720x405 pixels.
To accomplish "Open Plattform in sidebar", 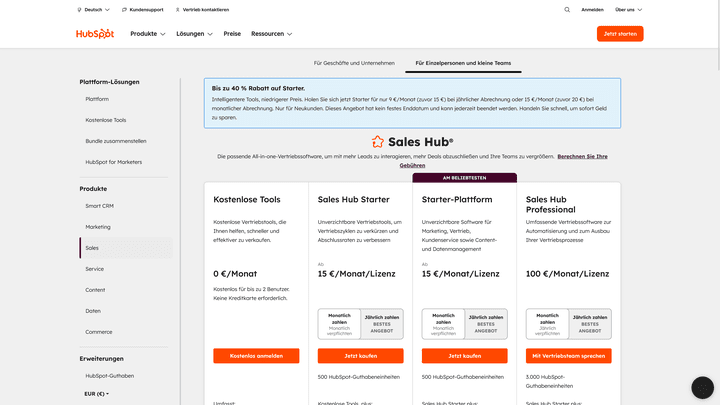I will (x=97, y=99).
